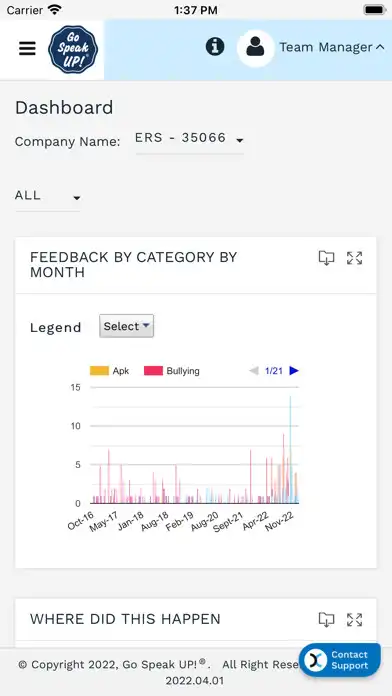Viewport: 392px width, 696px height.
Task: Open the info circle icon
Action: (x=215, y=46)
